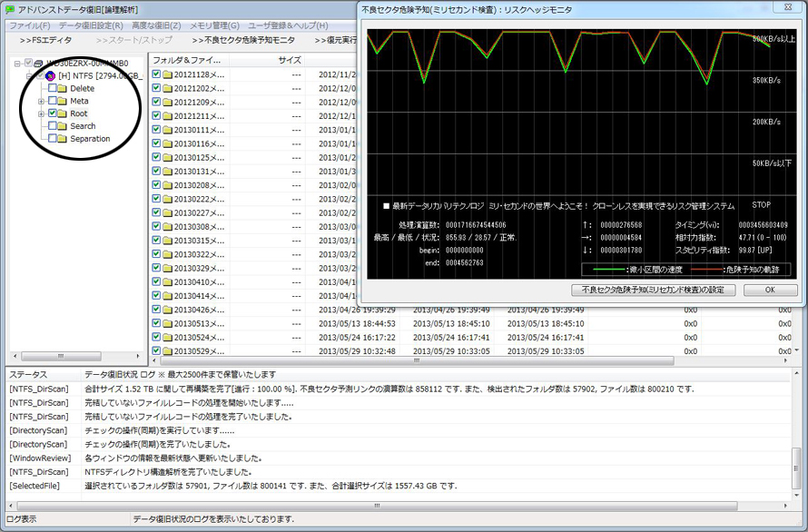Click the application icon in the title bar
The height and width of the screenshot is (532, 808).
coord(10,9)
